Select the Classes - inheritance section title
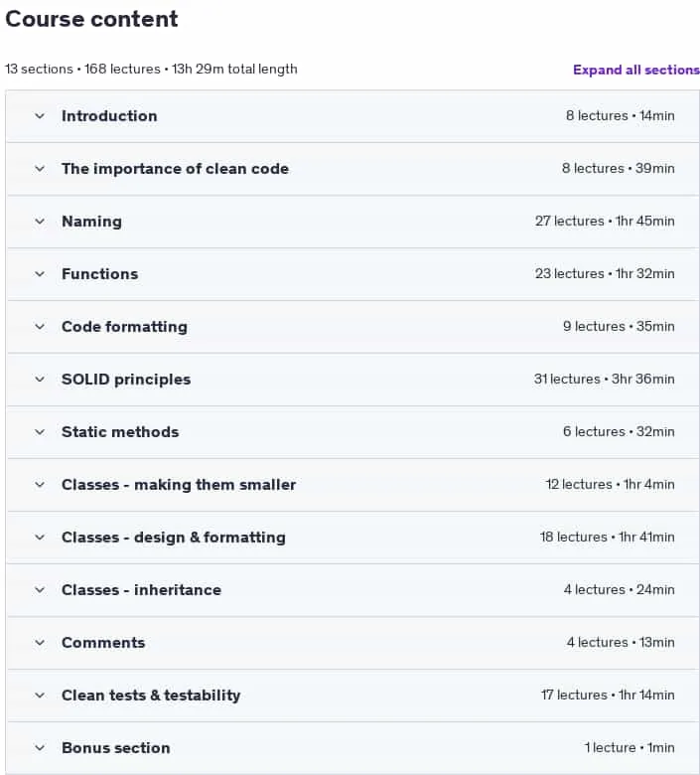Screen dimensions: 700x775 tap(141, 589)
